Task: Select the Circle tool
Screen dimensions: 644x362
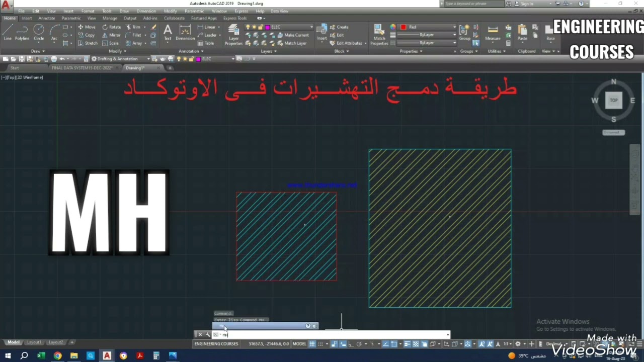Action: 39,33
